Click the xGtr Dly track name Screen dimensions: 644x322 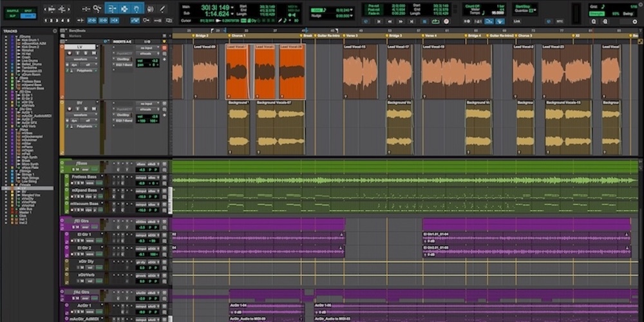86,261
